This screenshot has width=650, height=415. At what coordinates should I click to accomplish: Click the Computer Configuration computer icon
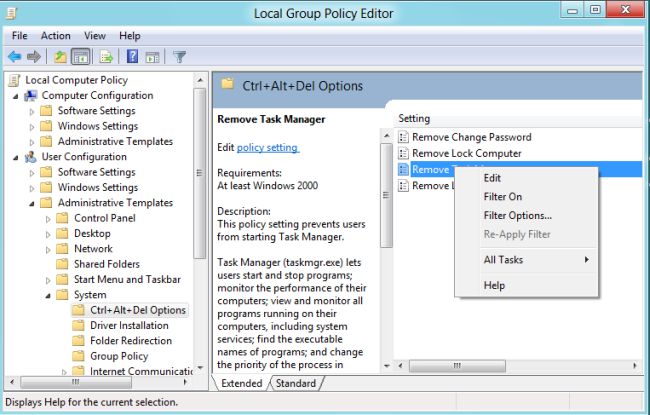click(31, 96)
